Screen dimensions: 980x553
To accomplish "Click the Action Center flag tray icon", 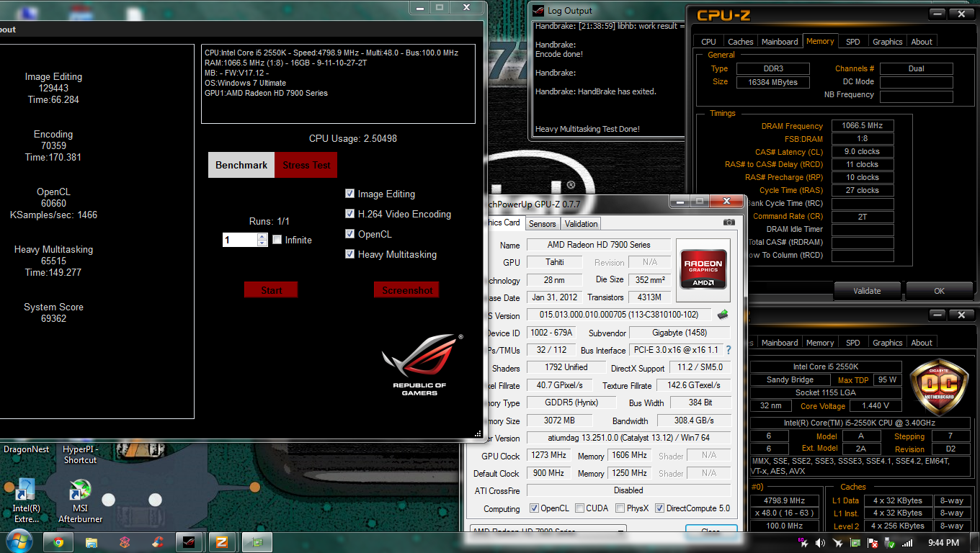I will 873,543.
